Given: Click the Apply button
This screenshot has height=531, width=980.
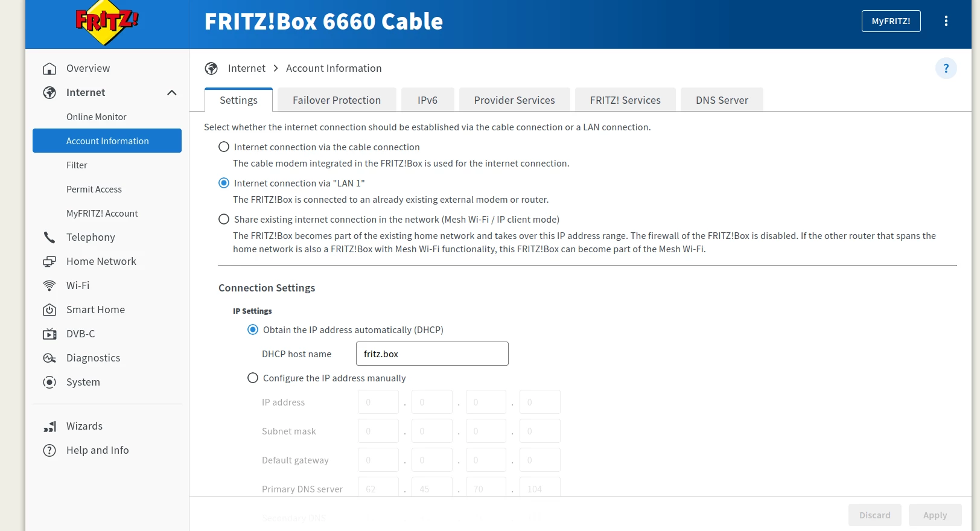Looking at the screenshot, I should point(935,515).
